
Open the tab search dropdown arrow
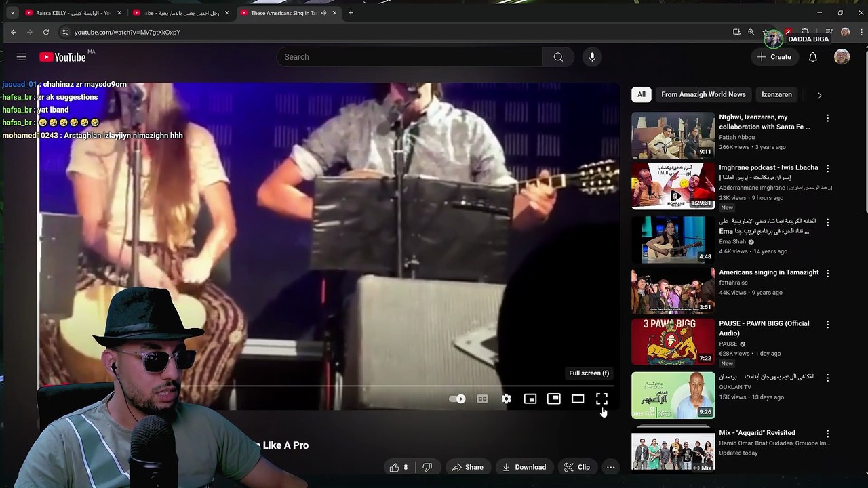tap(12, 13)
